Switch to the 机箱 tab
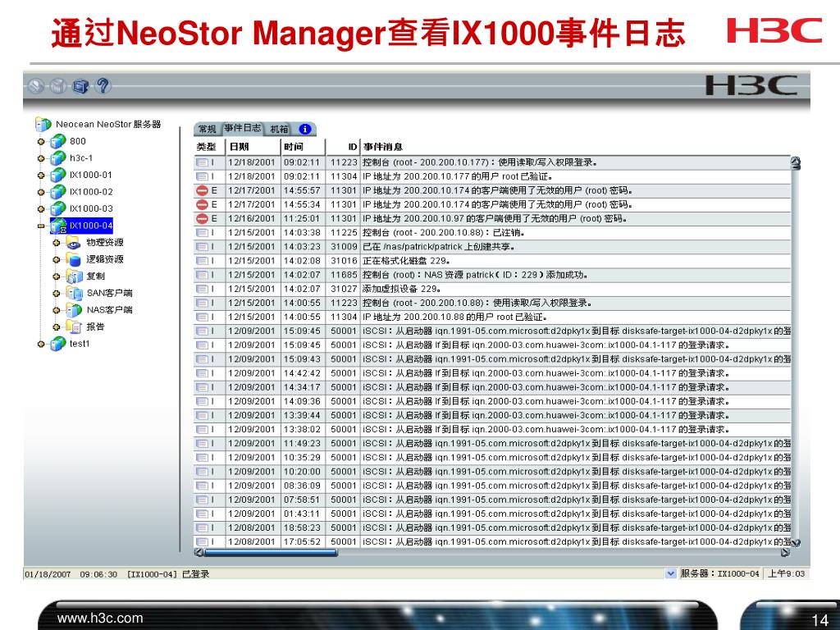 click(279, 129)
